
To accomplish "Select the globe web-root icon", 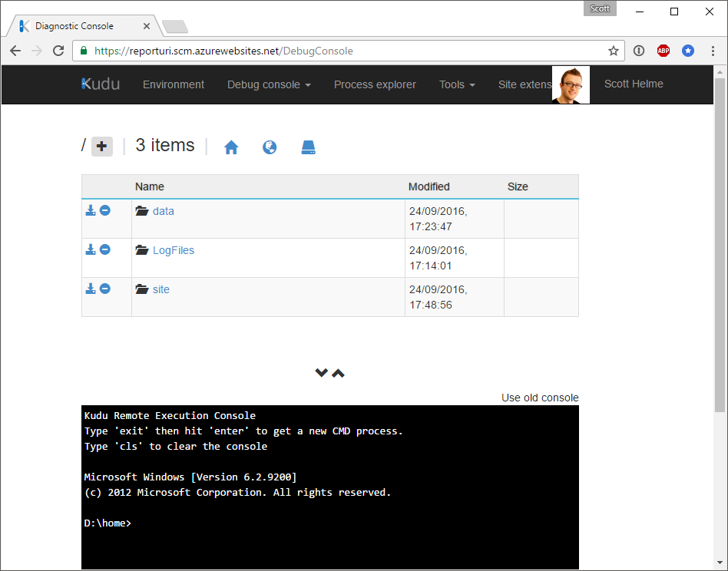I will click(270, 147).
